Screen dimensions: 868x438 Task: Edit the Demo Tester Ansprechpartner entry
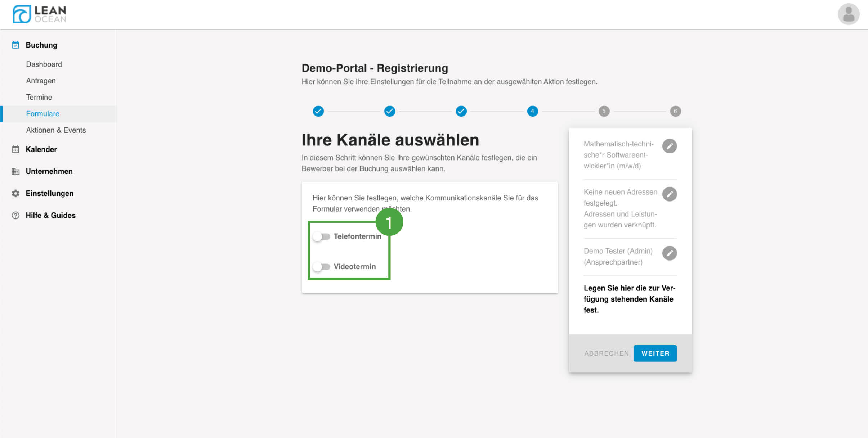(x=669, y=253)
